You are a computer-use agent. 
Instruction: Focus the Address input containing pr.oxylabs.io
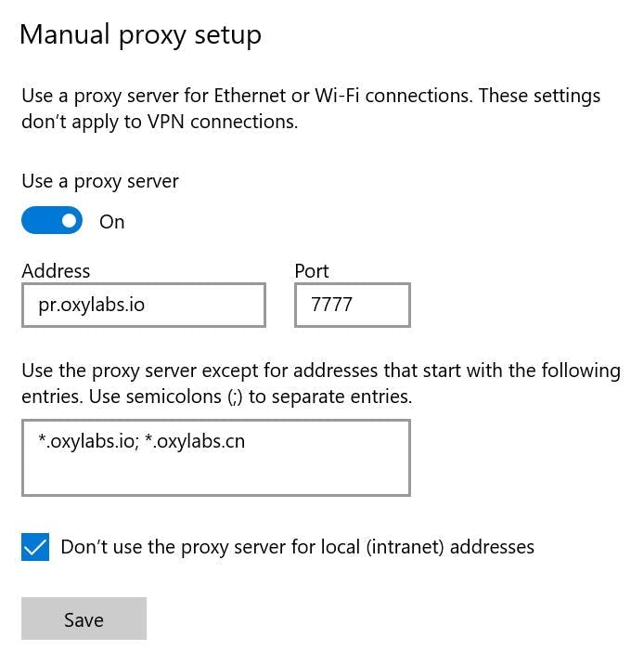pos(144,305)
